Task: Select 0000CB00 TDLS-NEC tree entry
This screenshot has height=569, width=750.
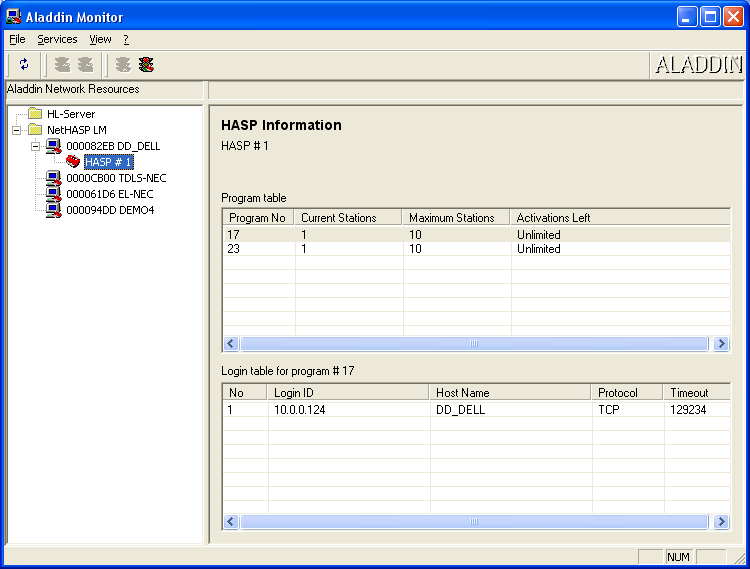Action: [116, 178]
